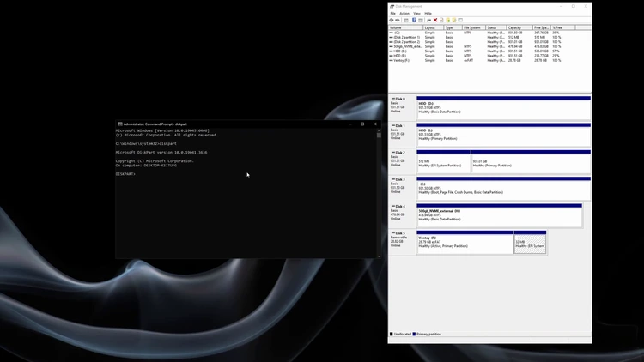The image size is (644, 362).
Task: Maximize the Command Prompt window
Action: coord(362,124)
